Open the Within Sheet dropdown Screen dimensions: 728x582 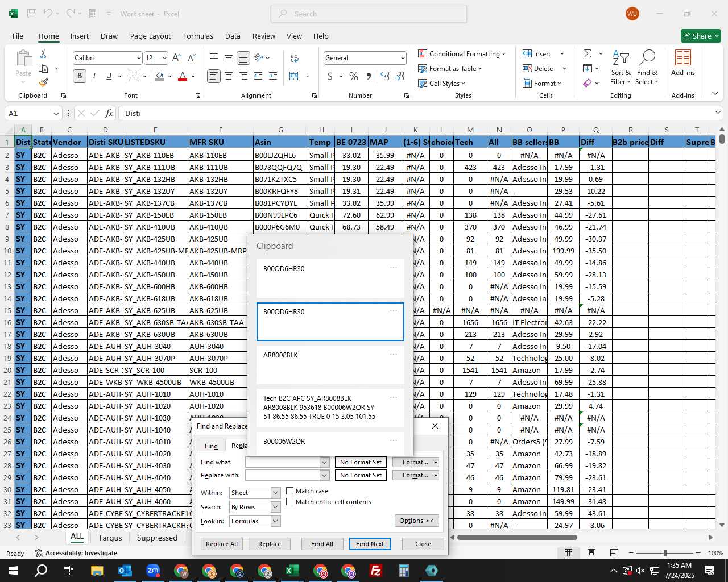point(275,493)
